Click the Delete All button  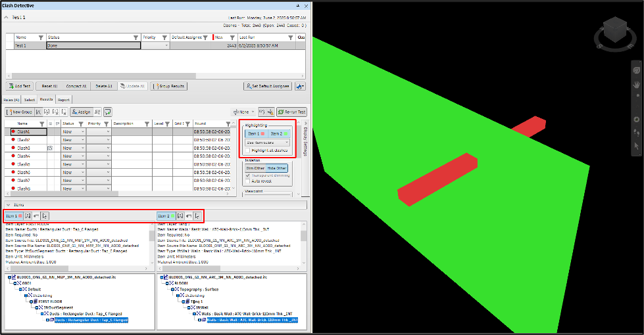[x=103, y=86]
